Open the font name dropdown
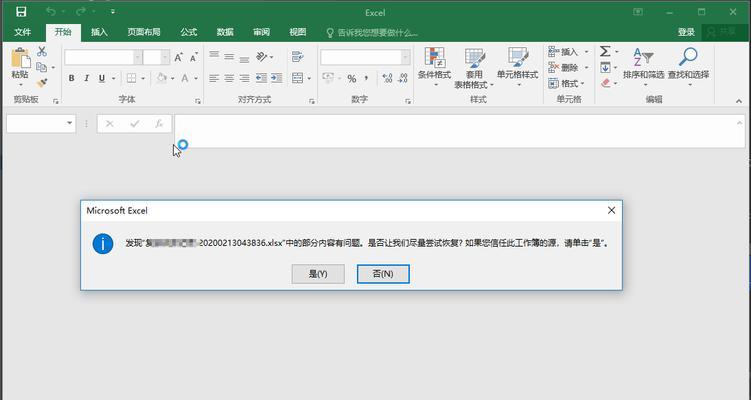This screenshot has height=400, width=751. click(x=138, y=57)
